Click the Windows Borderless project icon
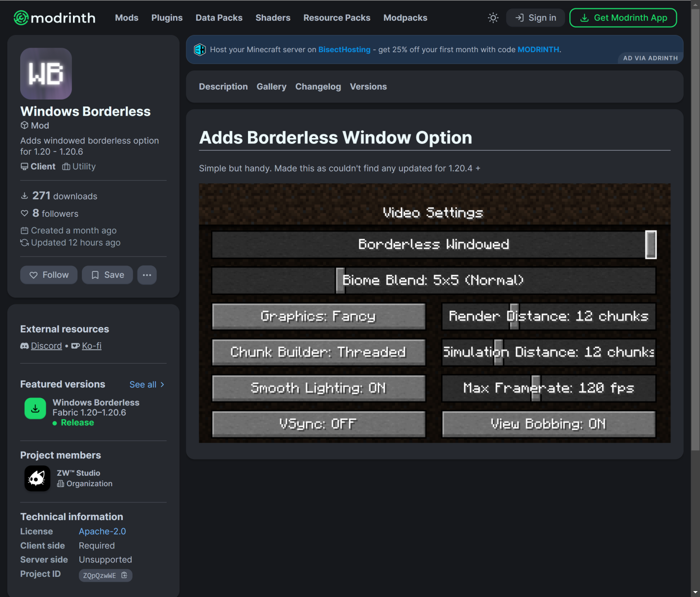The width and height of the screenshot is (700, 597). [x=46, y=73]
